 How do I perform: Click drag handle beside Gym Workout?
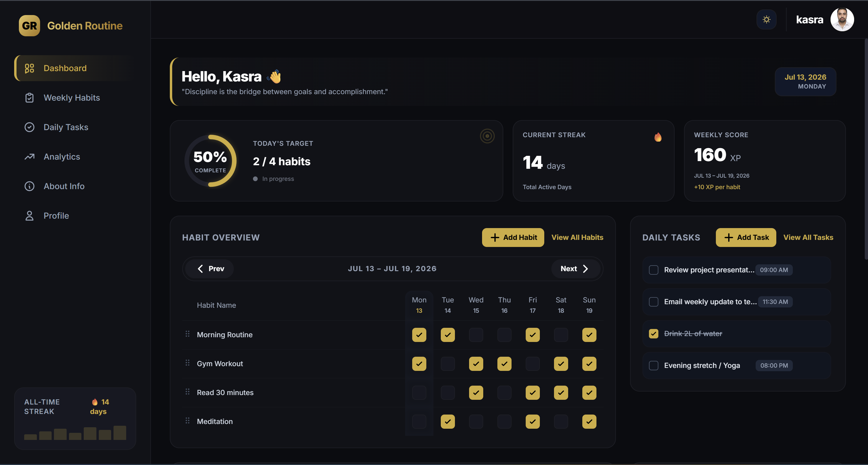pos(187,363)
